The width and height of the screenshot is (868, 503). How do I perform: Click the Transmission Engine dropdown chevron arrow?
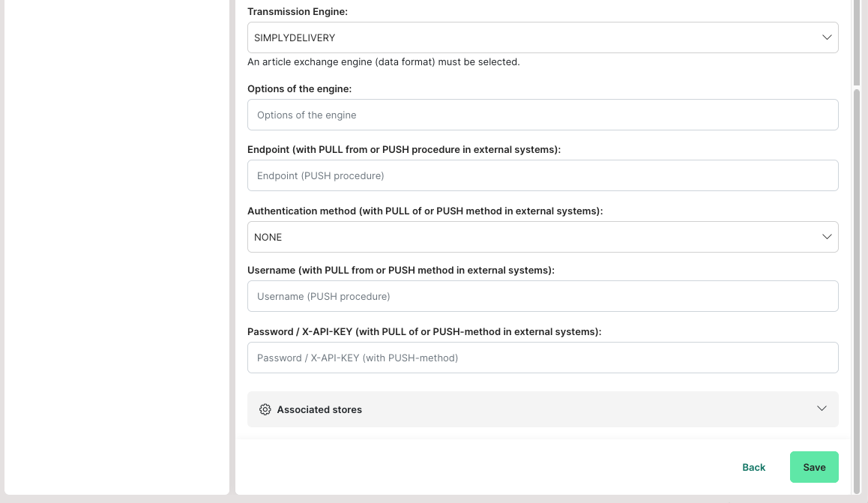(x=827, y=37)
